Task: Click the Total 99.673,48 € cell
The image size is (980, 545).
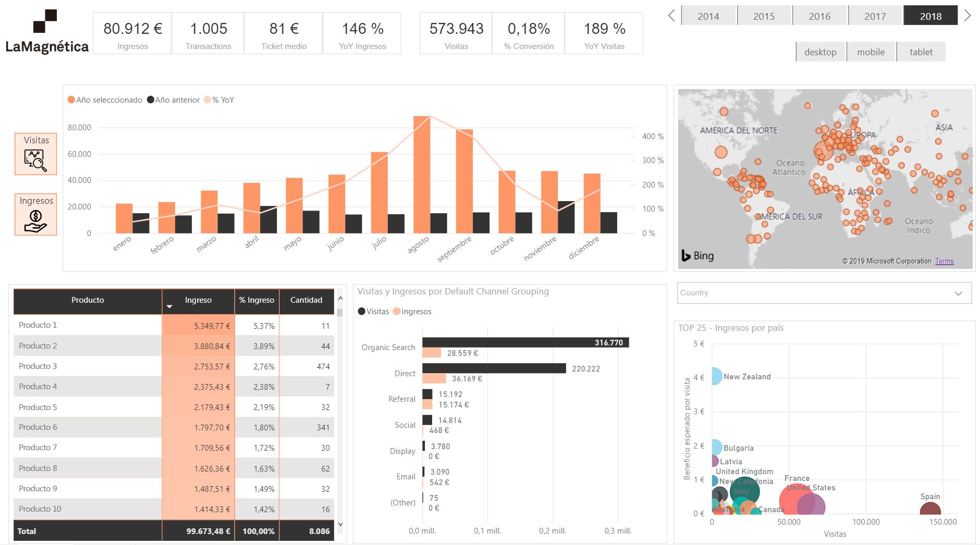Action: (x=199, y=531)
